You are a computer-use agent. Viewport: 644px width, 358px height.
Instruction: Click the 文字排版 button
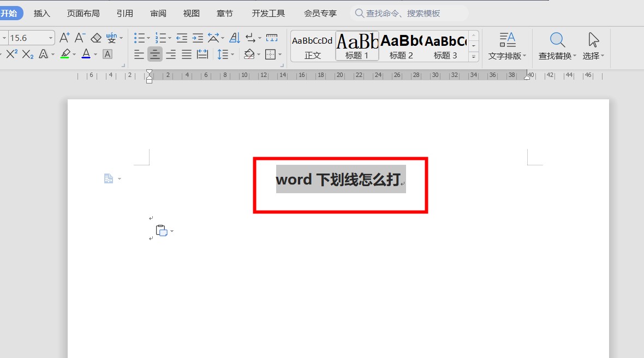point(507,46)
